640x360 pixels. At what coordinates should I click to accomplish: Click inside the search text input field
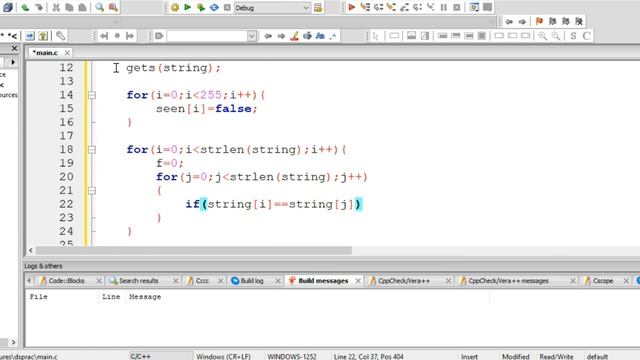point(207,36)
